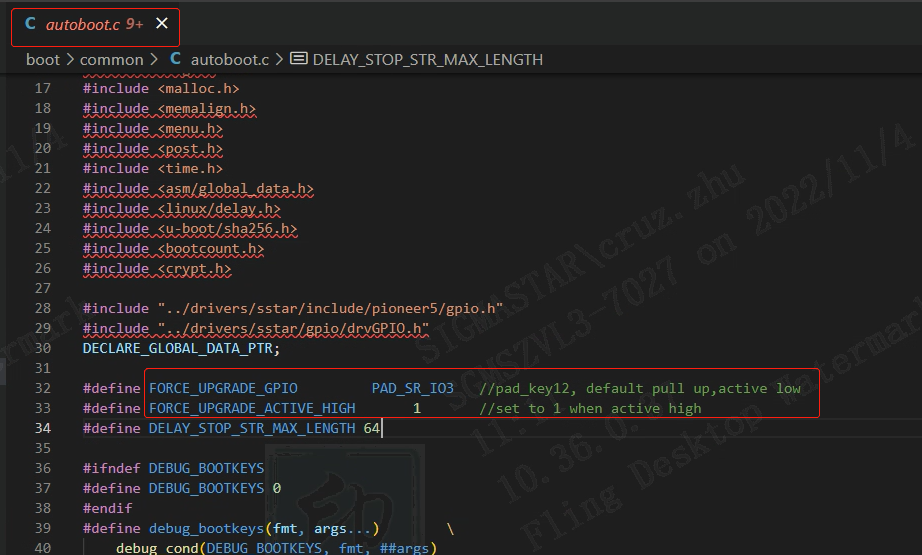Close the autoboot.c editor tab
Image resolution: width=922 pixels, height=555 pixels.
point(161,24)
